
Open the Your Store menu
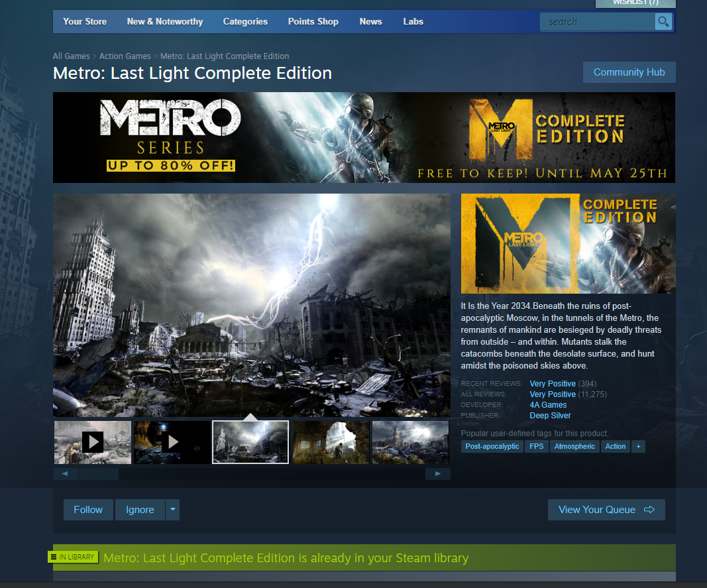pyautogui.click(x=85, y=21)
